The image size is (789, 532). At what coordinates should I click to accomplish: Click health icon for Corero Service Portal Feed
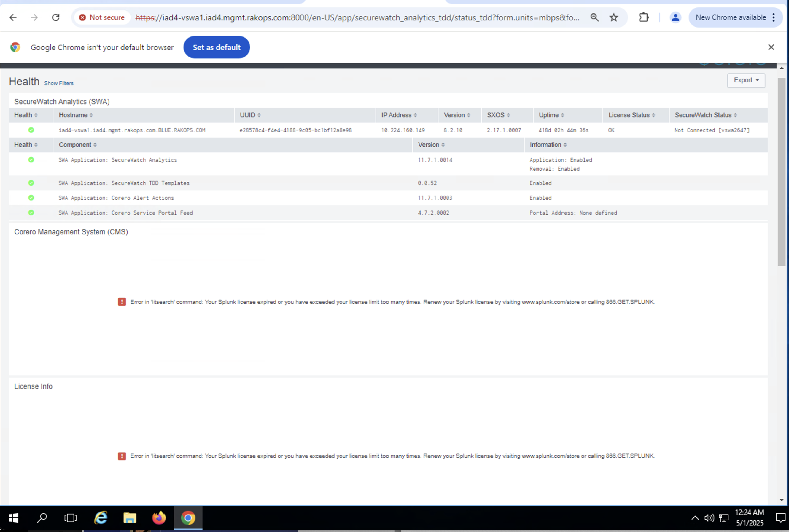[31, 213]
